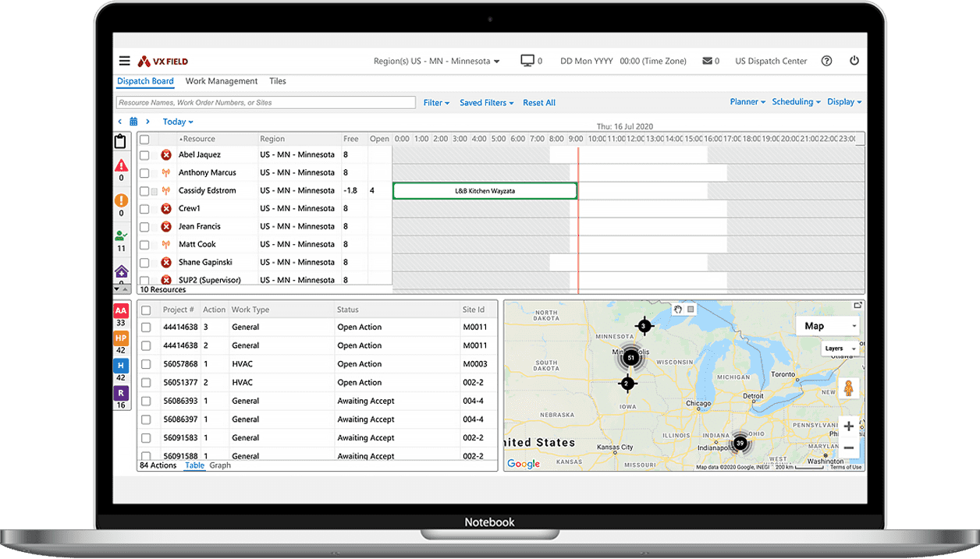Check the project 56086393 row checkbox
The width and height of the screenshot is (980, 559).
[x=146, y=401]
